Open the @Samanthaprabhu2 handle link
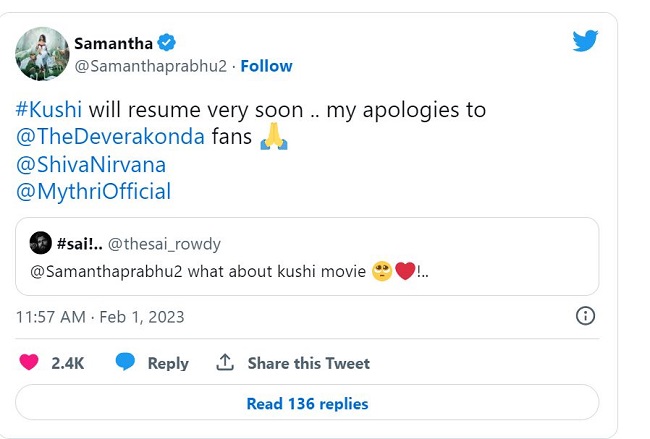Viewport: 650px width, 439px height. click(x=152, y=66)
